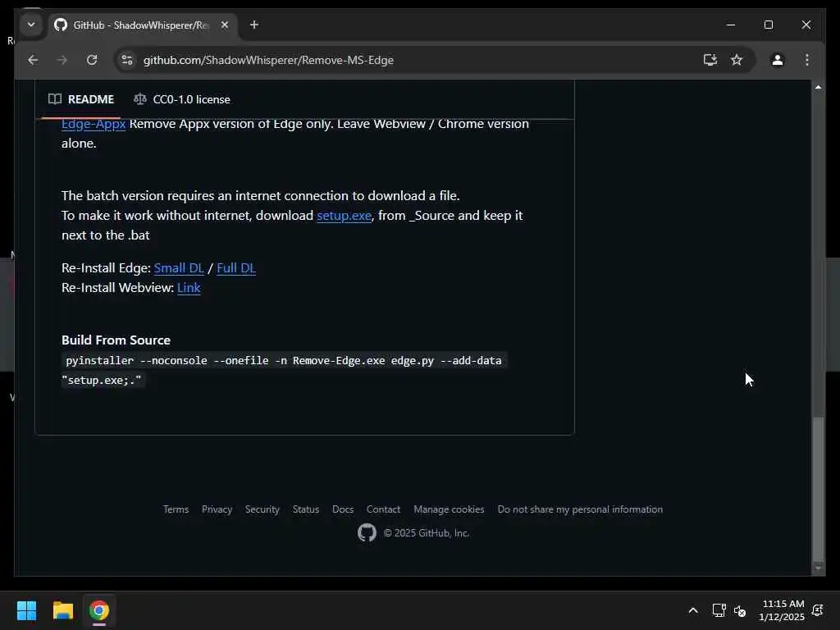Click Do not share my personal information
The height and width of the screenshot is (630, 840).
click(x=580, y=509)
